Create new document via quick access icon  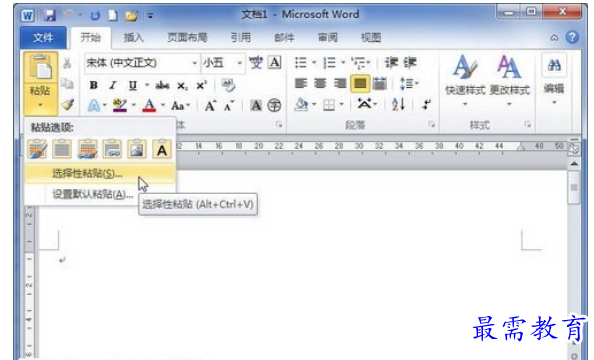pos(113,15)
